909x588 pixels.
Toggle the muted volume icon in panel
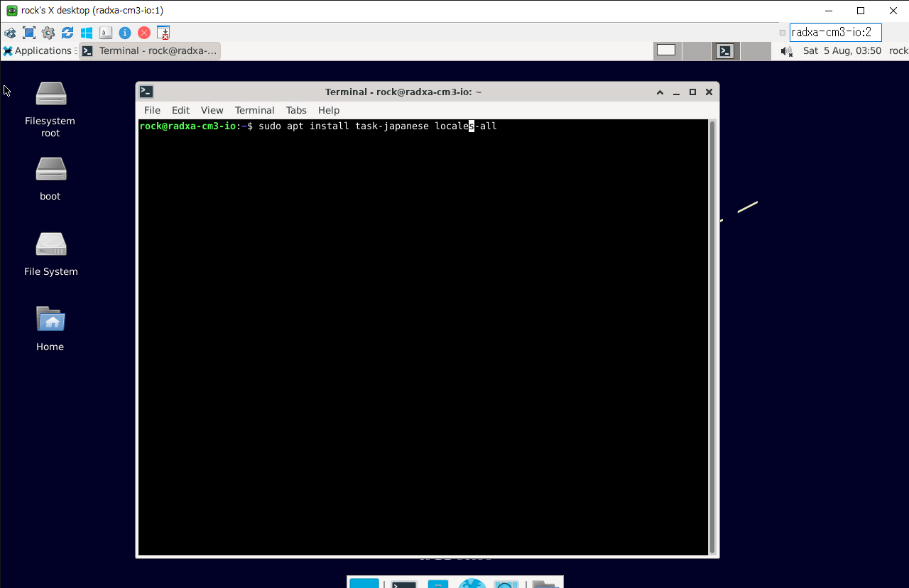pyautogui.click(x=786, y=51)
